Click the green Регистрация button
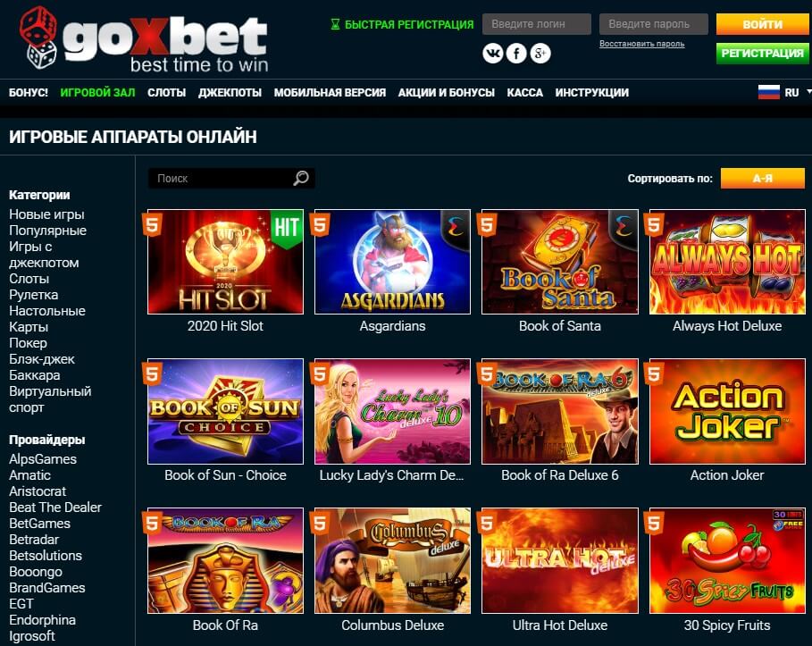Screen dimensions: 812x646 (x=762, y=54)
